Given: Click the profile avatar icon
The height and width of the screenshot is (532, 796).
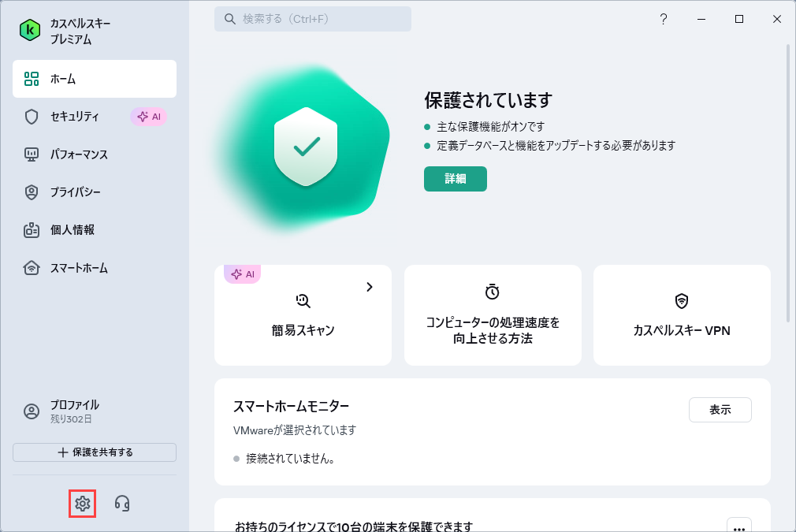Looking at the screenshot, I should (32, 411).
